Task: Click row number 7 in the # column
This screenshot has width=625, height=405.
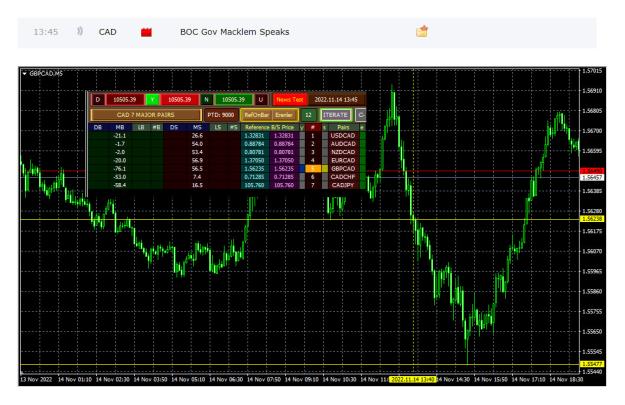Action: (x=313, y=185)
